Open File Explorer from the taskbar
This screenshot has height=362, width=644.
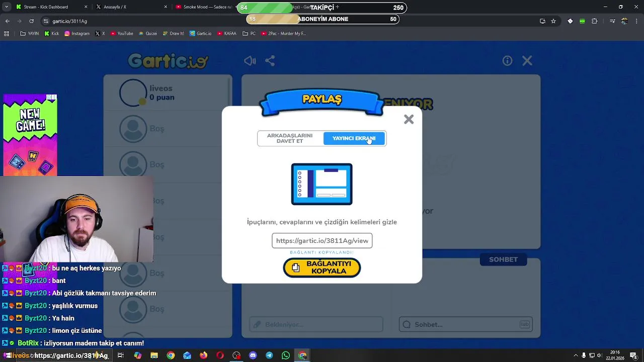(154, 355)
